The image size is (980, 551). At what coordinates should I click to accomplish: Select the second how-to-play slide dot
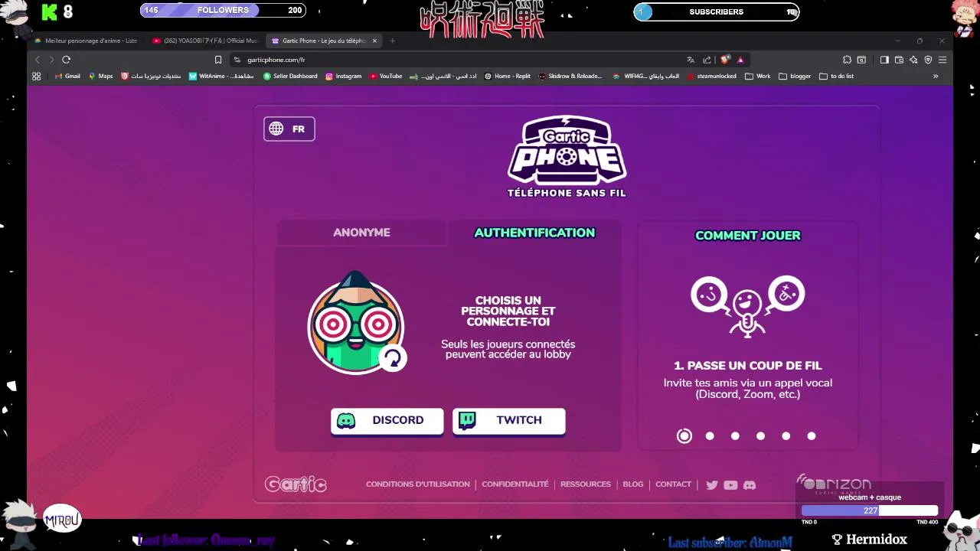tap(710, 435)
